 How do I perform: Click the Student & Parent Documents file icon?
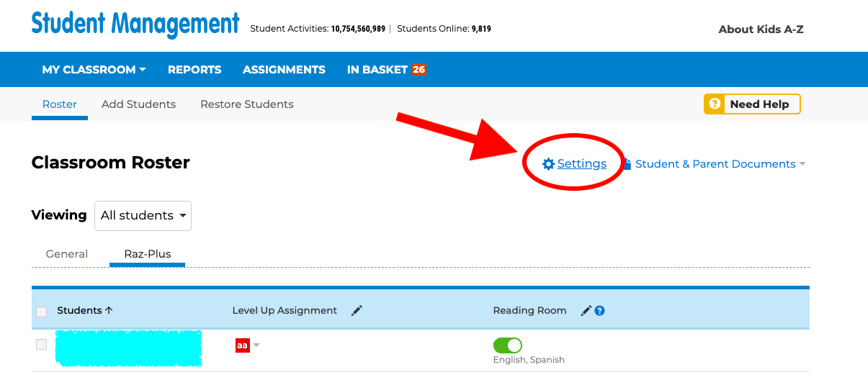click(627, 164)
